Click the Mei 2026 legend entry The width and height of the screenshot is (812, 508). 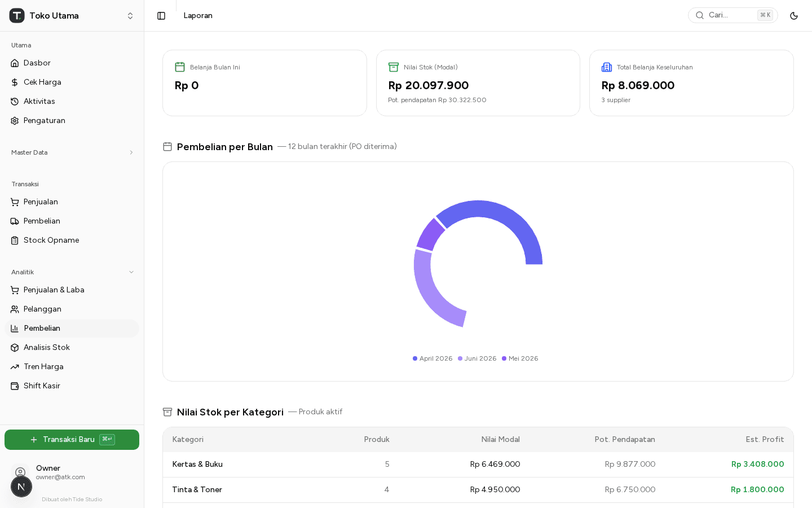520,358
